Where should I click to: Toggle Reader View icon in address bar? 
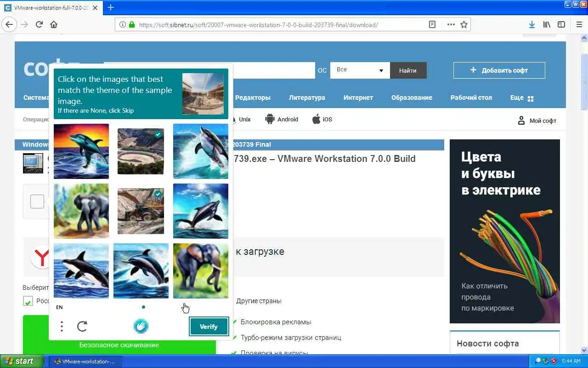[x=432, y=25]
